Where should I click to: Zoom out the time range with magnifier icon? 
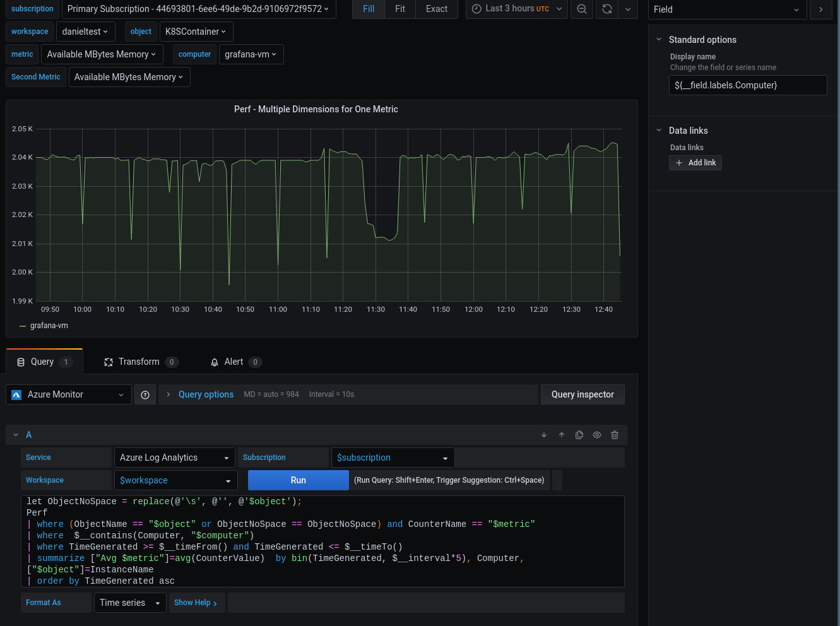click(581, 9)
